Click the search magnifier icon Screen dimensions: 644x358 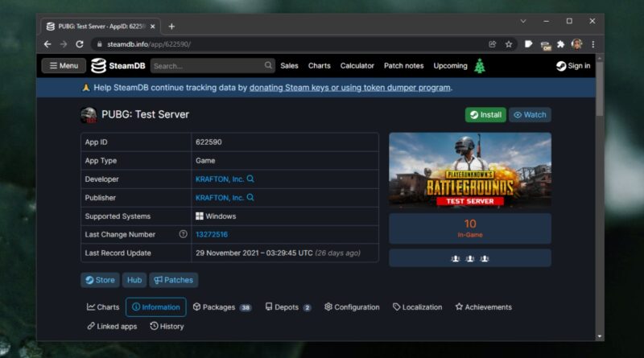pyautogui.click(x=268, y=65)
